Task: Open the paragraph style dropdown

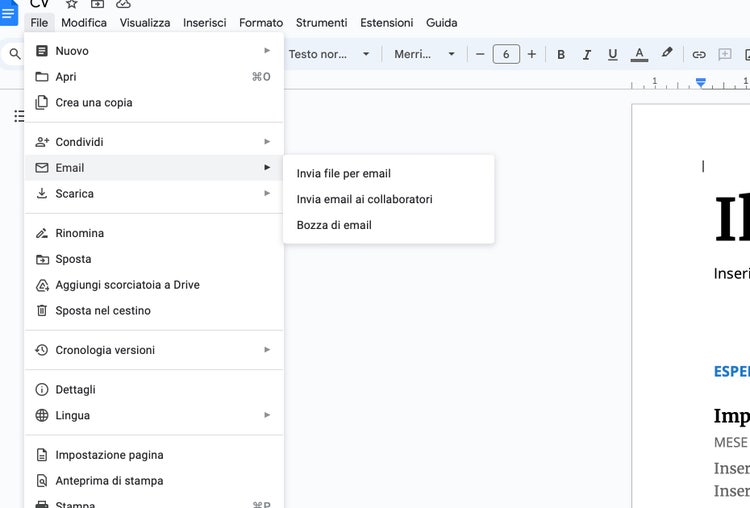Action: [x=329, y=54]
